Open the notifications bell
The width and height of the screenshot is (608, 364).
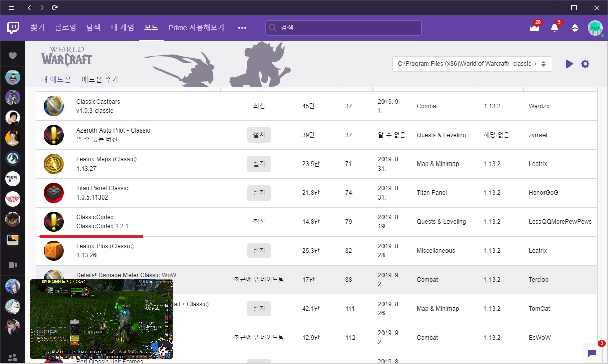[555, 28]
